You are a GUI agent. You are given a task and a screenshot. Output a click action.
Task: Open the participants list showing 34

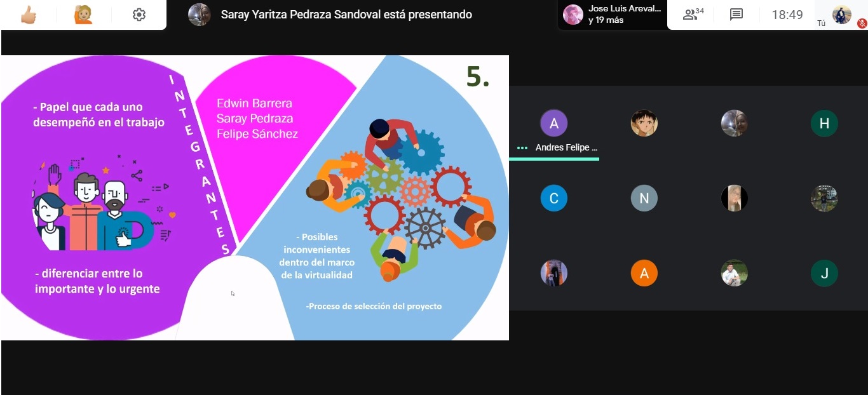coord(693,15)
